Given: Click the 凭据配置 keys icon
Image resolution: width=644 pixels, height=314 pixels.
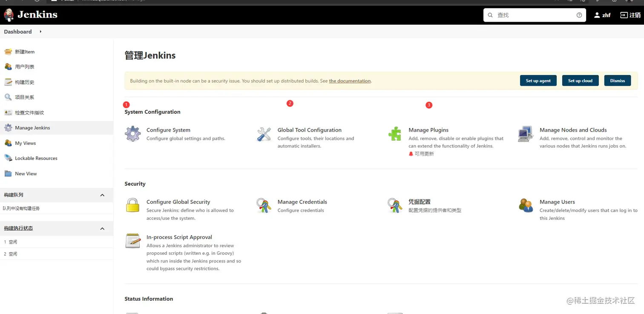Looking at the screenshot, I should [395, 205].
